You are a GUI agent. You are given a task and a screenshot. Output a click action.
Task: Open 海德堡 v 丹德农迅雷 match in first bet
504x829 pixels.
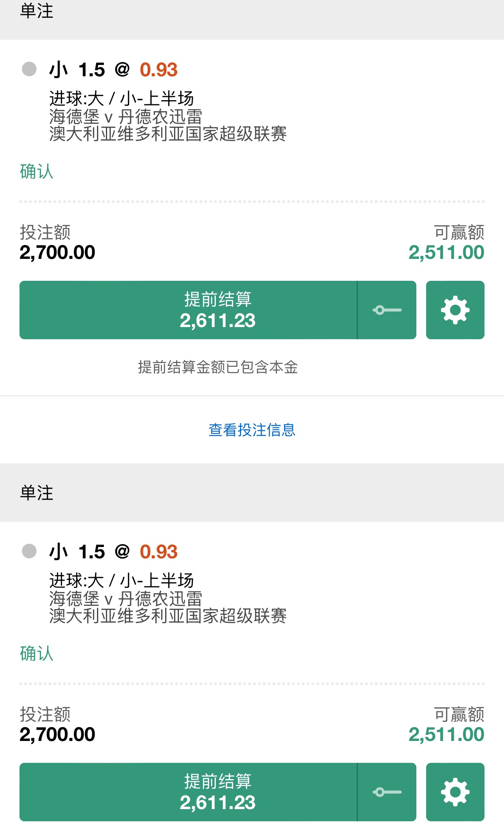[x=126, y=117]
